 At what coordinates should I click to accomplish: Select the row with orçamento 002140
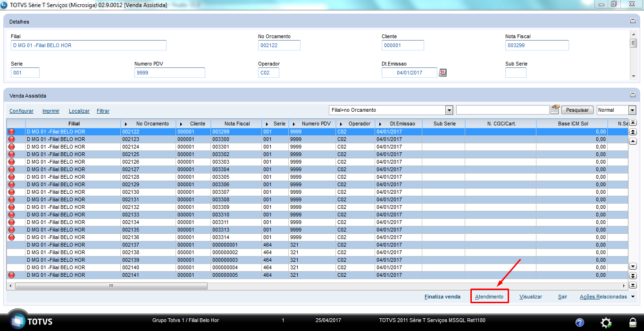(317, 267)
